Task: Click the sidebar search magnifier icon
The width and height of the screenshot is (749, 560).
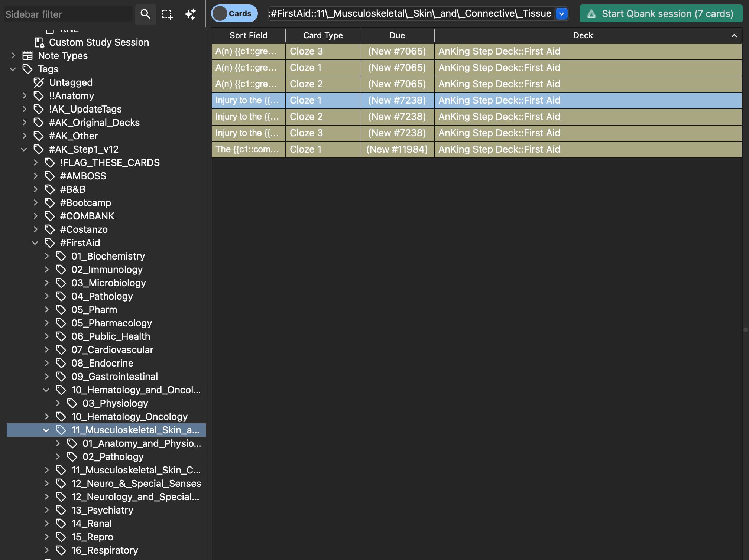Action: pyautogui.click(x=145, y=14)
